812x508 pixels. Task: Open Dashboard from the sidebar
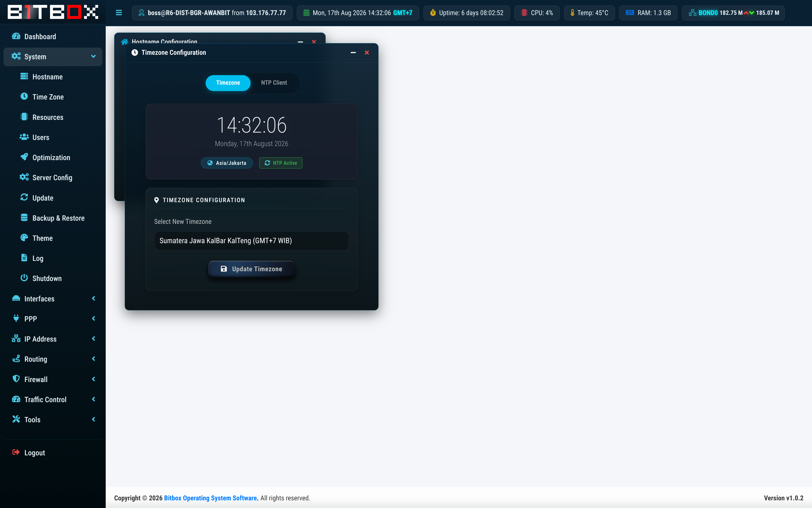tap(53, 36)
